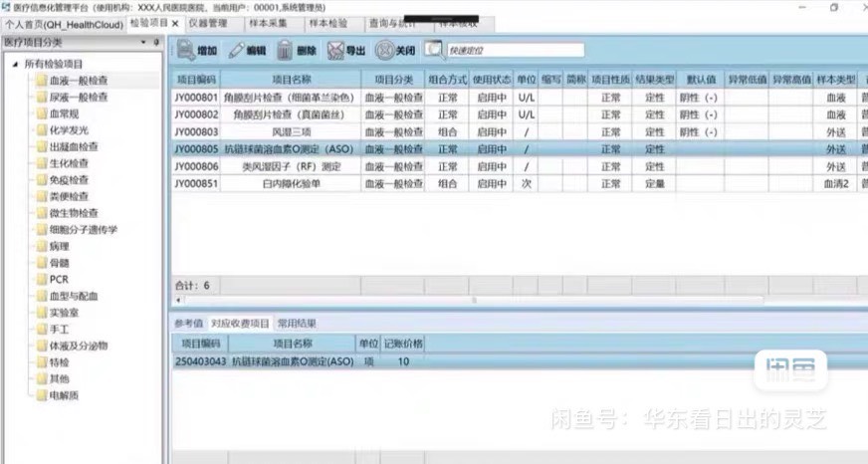Select the 细胞分子遗传学 folder
This screenshot has width=868, height=464.
click(x=77, y=230)
